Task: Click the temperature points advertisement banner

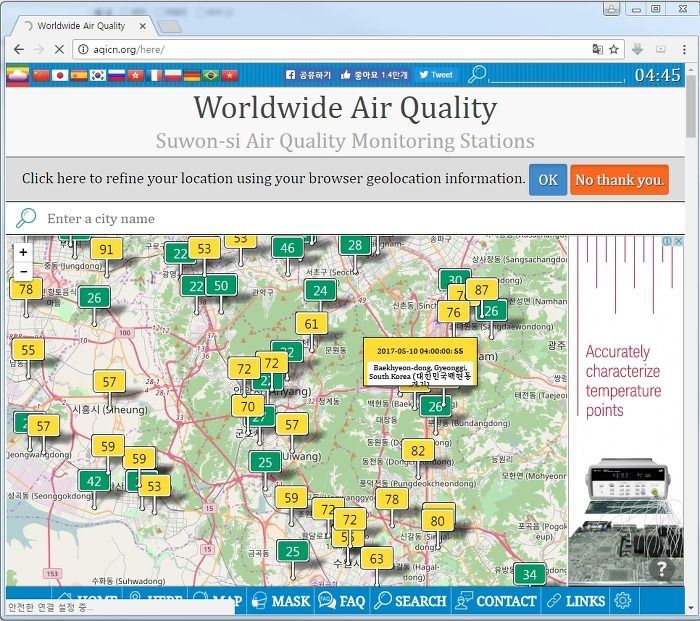Action: pos(626,411)
